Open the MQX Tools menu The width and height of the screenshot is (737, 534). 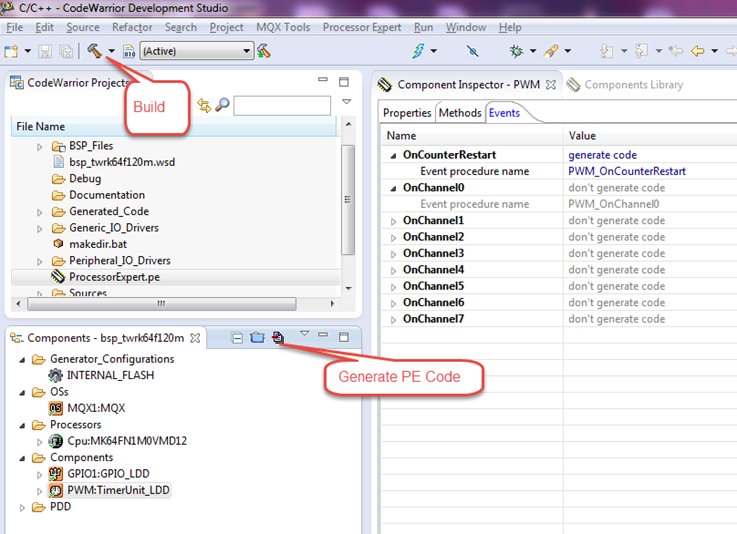[x=283, y=27]
